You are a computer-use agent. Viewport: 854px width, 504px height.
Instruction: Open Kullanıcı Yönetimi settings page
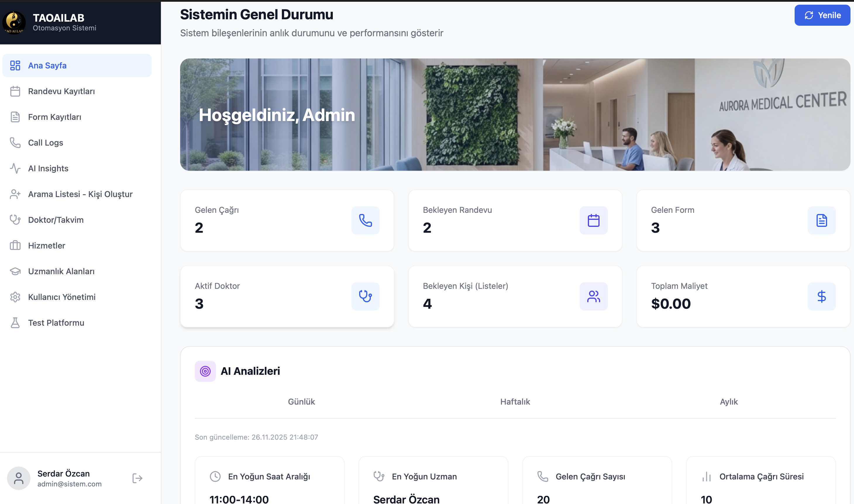[61, 297]
